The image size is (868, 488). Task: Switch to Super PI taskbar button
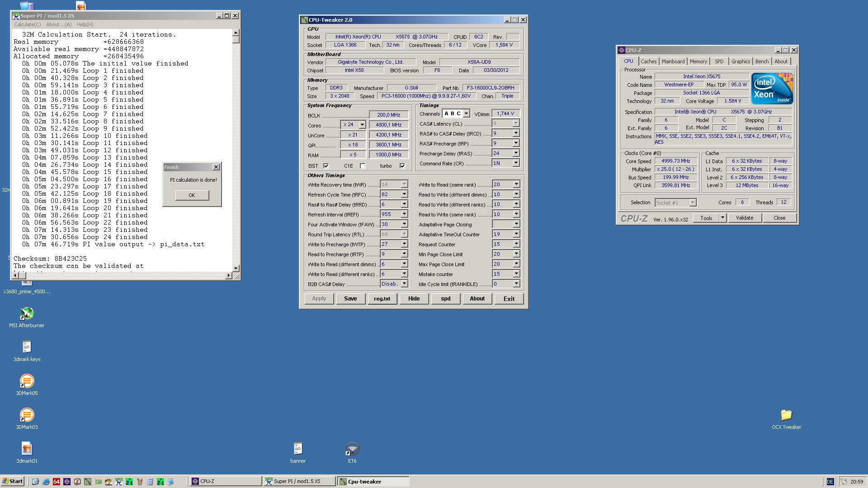tap(299, 482)
